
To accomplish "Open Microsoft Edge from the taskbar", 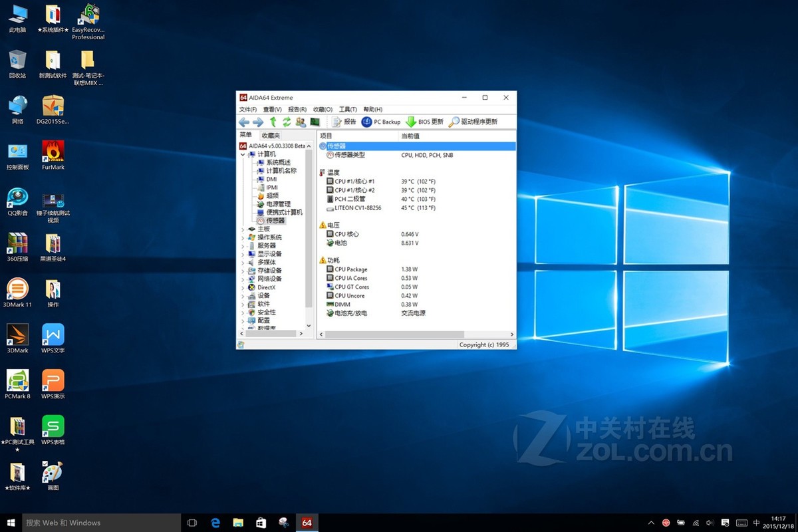I will 215,523.
